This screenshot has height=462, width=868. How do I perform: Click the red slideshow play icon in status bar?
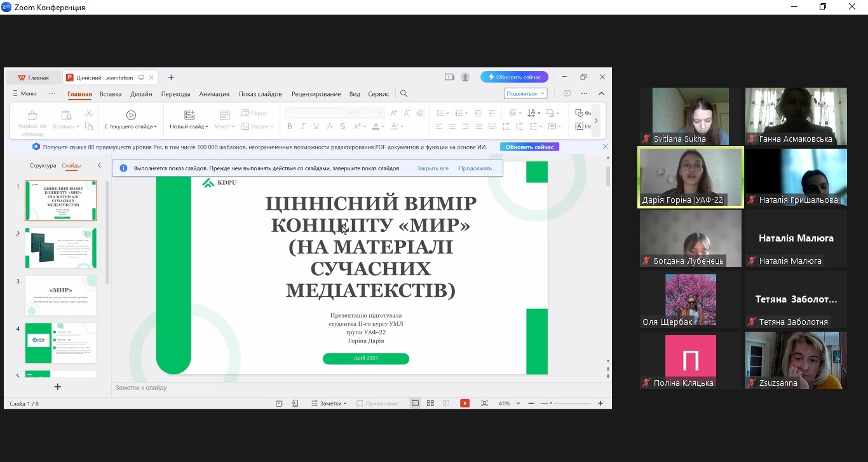pyautogui.click(x=465, y=404)
